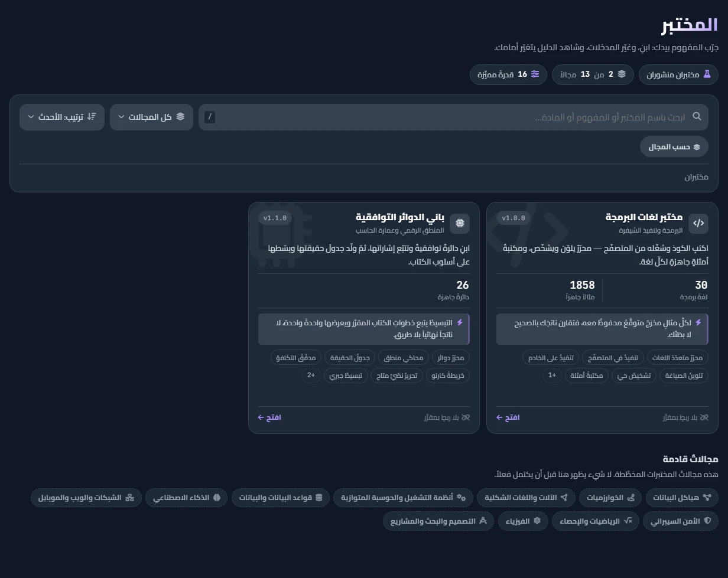The height and width of the screenshot is (578, 728).
Task: Click the compass icon in التصميم والبحث chip
Action: (x=483, y=521)
